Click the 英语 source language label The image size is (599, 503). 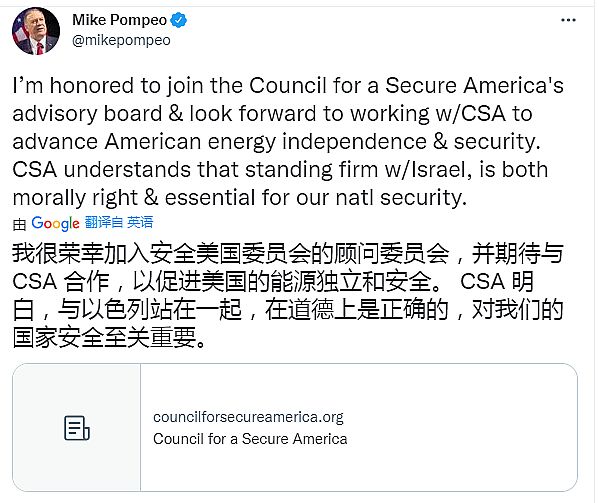(140, 222)
